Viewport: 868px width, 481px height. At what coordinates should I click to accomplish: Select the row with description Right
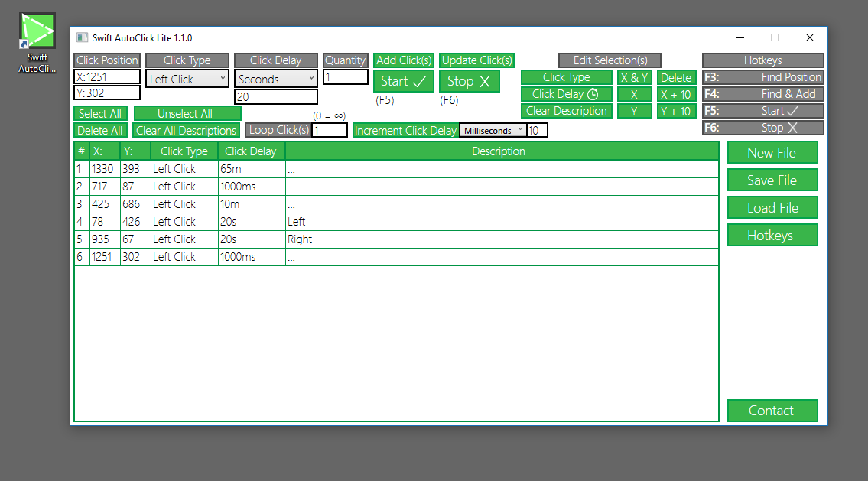coord(396,239)
